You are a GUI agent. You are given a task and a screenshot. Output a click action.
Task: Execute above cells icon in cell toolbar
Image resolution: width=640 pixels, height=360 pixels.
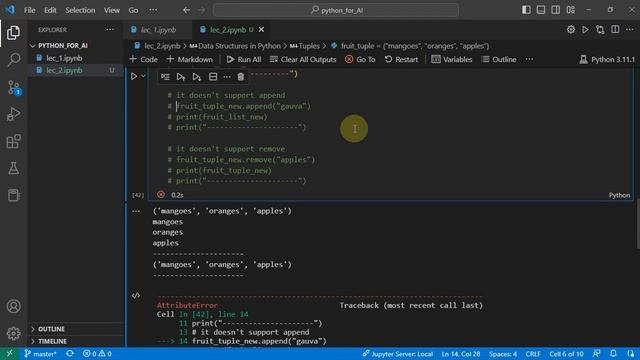(x=181, y=77)
